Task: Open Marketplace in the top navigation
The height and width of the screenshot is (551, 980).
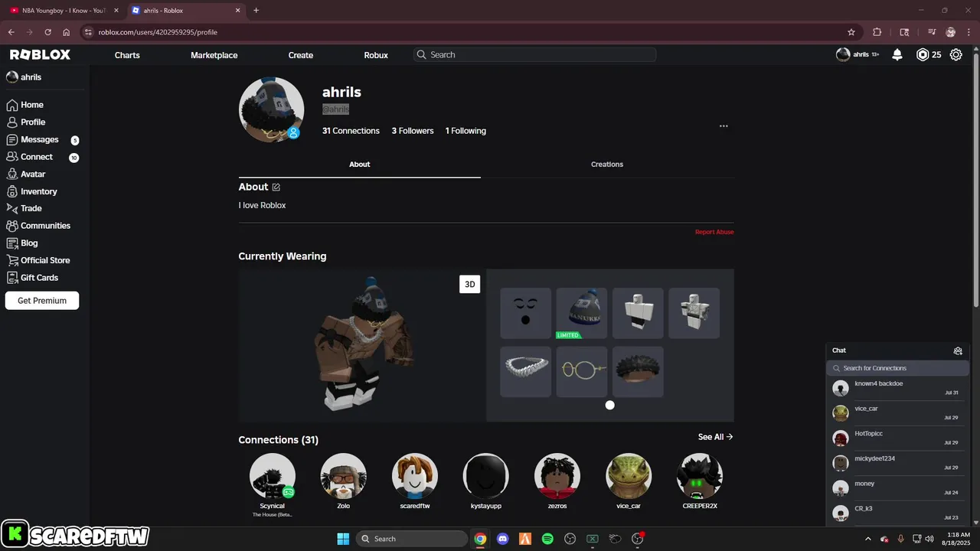Action: tap(214, 55)
